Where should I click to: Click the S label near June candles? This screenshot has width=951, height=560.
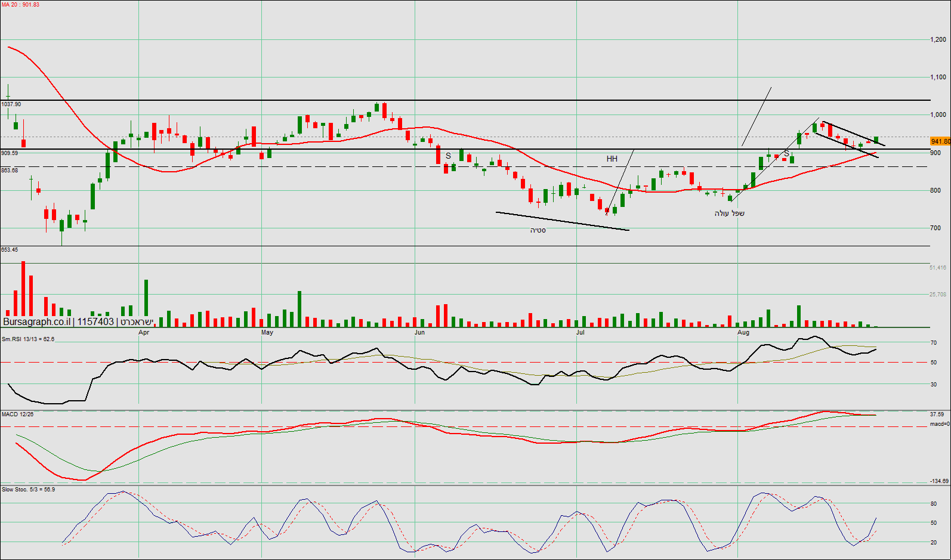tap(448, 156)
